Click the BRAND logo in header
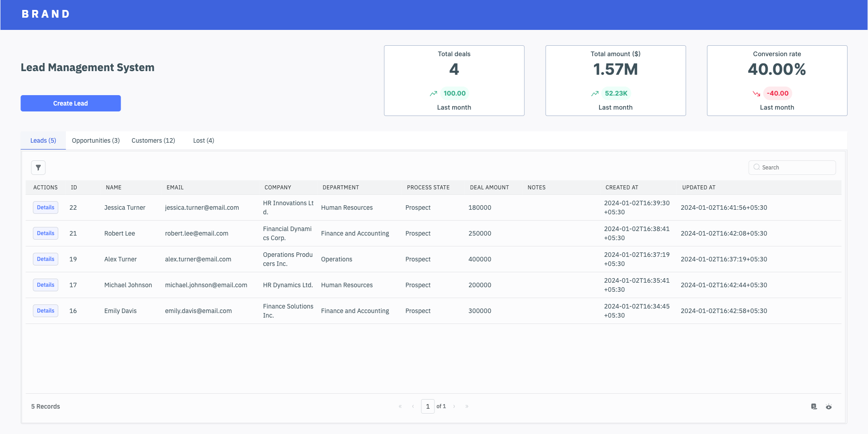 point(46,14)
